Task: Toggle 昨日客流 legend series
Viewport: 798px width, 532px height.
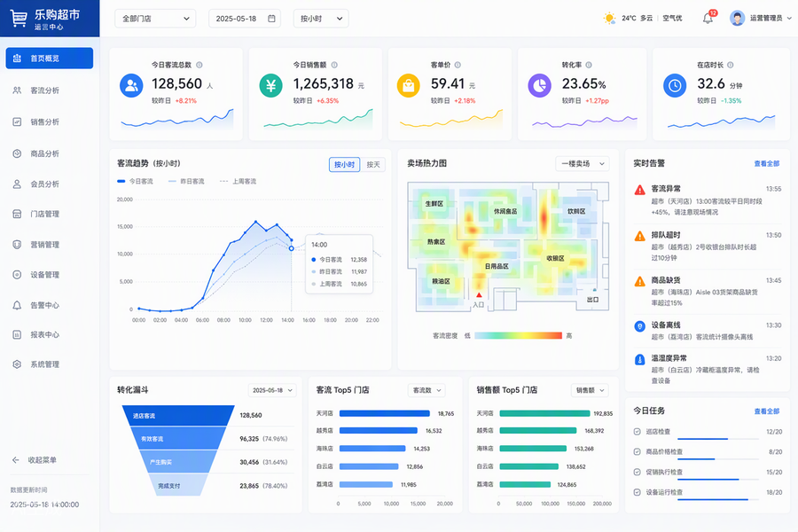Action: 186,181
